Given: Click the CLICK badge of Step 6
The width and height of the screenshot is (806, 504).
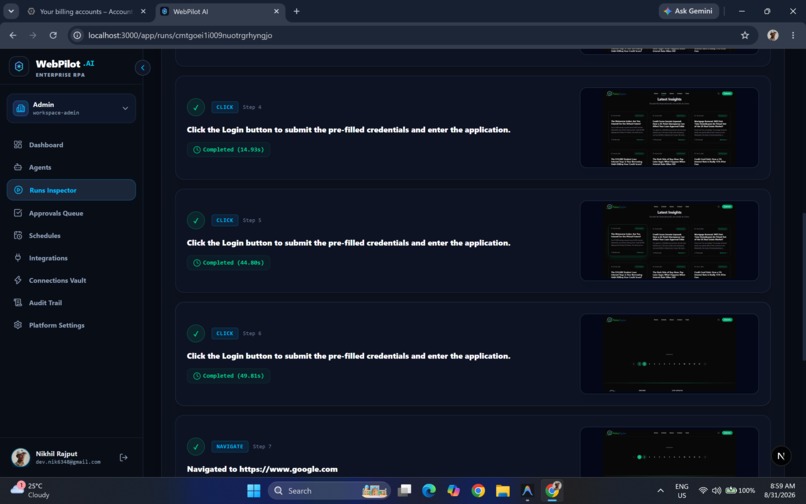Looking at the screenshot, I should click(225, 333).
